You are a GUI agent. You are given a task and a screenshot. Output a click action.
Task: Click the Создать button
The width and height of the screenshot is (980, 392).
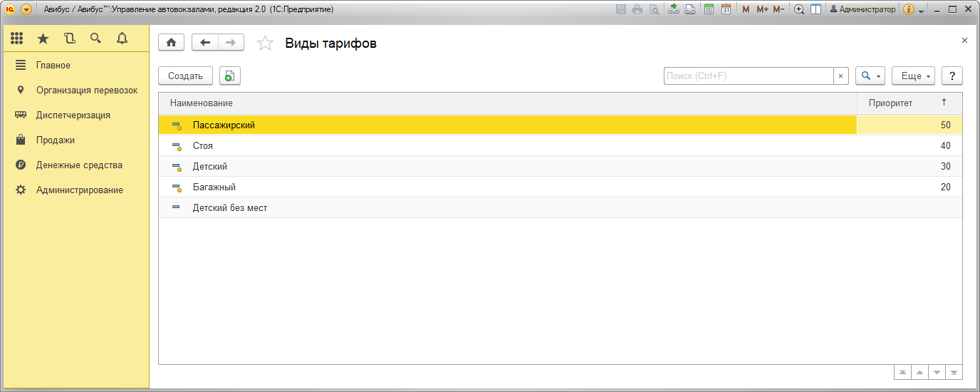tap(185, 76)
